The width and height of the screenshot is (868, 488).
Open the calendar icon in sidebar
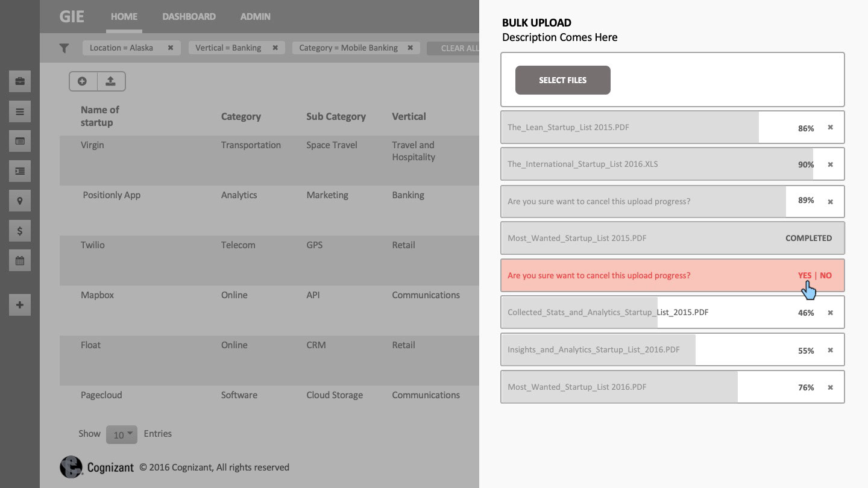20,261
